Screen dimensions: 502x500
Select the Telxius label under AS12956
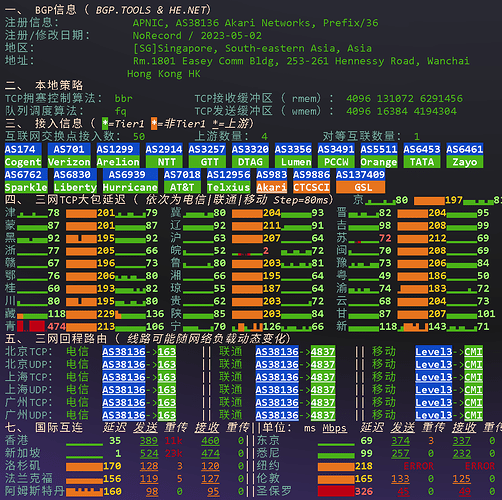pyautogui.click(x=228, y=187)
